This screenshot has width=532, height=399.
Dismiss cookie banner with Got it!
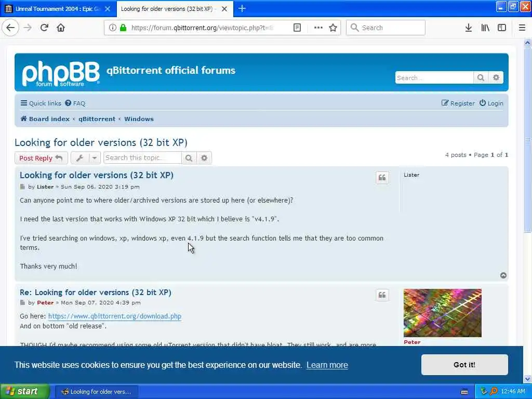point(464,365)
